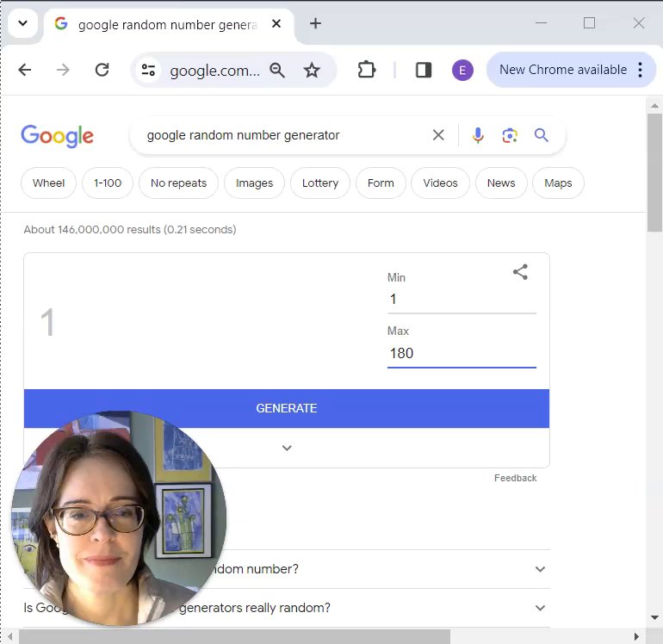Click the generated number 1 result
This screenshot has width=663, height=644.
[x=47, y=322]
